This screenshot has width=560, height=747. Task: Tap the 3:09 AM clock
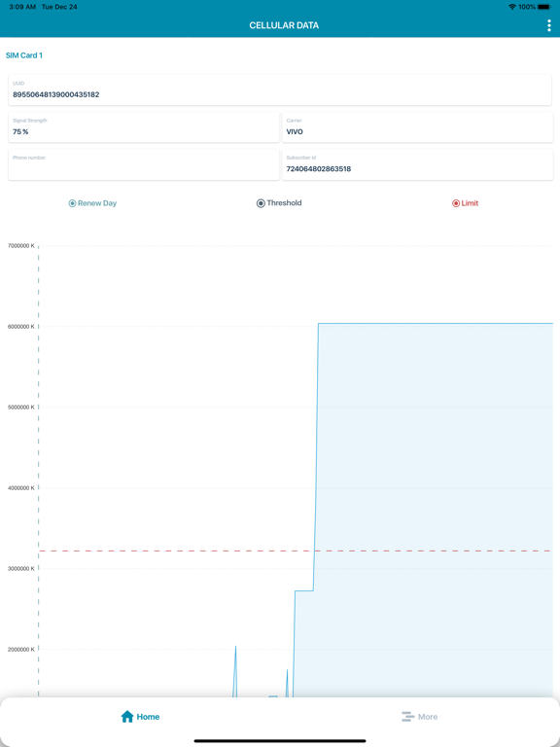coord(22,7)
